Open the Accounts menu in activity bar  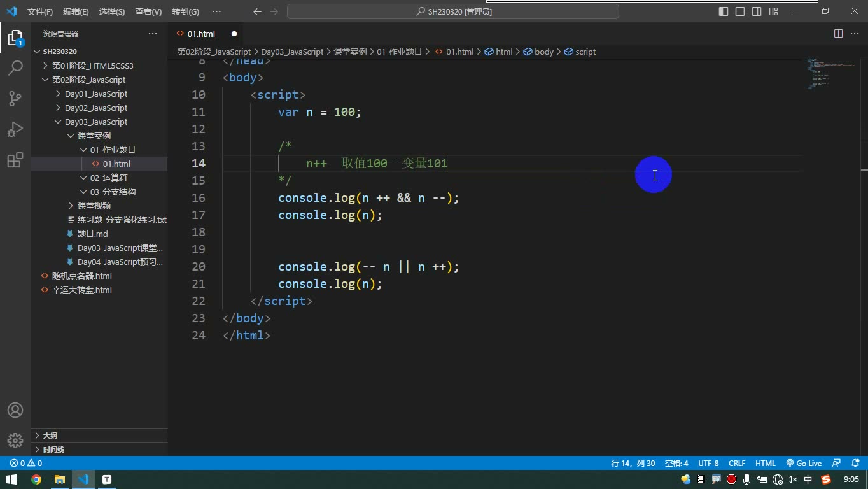click(x=15, y=410)
